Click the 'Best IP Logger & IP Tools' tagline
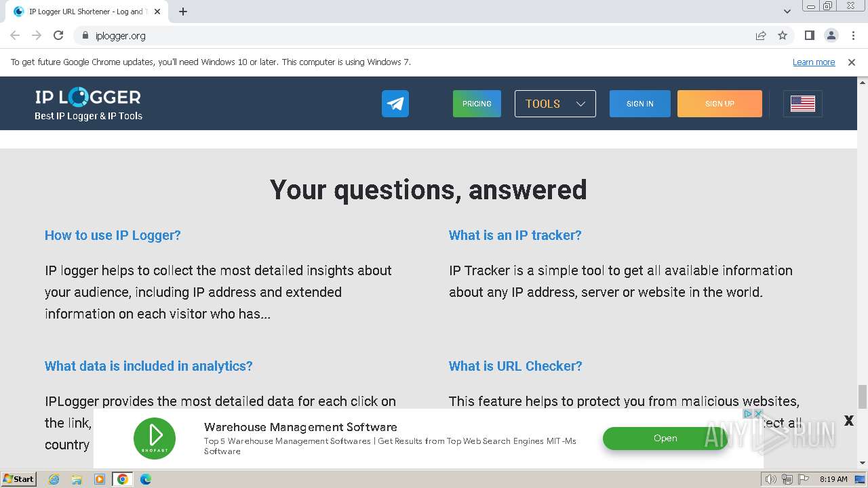 [88, 116]
